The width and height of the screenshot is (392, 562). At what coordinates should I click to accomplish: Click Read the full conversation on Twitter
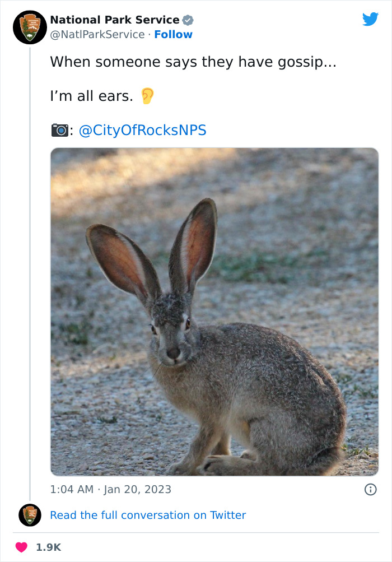click(x=148, y=514)
